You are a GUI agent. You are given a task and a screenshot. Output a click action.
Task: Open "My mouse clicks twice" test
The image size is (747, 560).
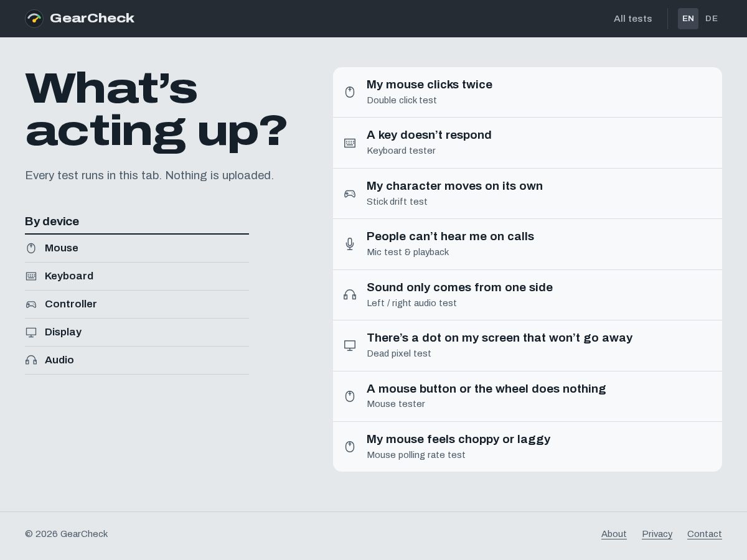(527, 92)
